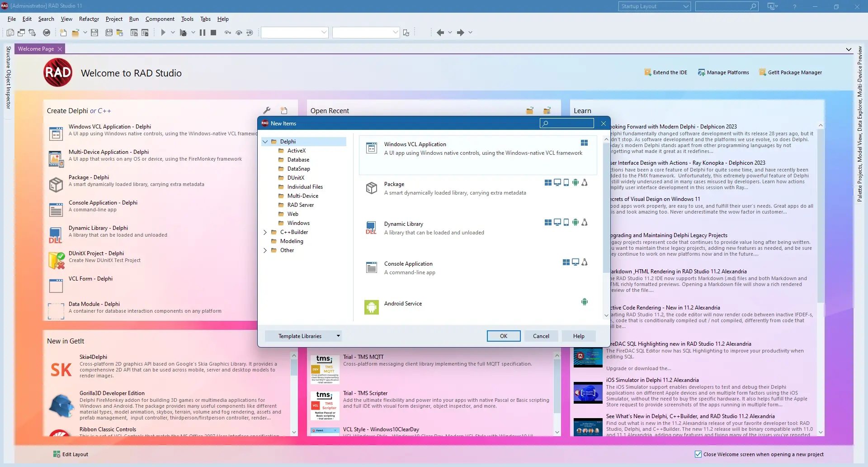Click the New in GetIt list scrollbar
868x467 pixels.
click(x=294, y=394)
